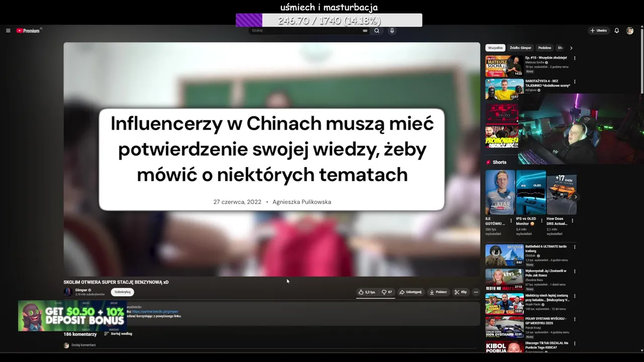Open Battlefield 6 iceberg thumbnail
The height and width of the screenshot is (362, 644).
click(x=505, y=255)
